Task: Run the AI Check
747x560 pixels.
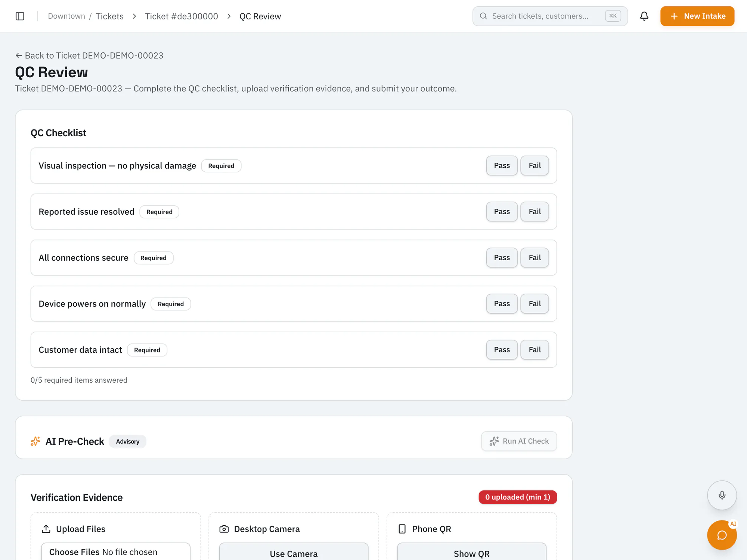Action: (x=519, y=441)
